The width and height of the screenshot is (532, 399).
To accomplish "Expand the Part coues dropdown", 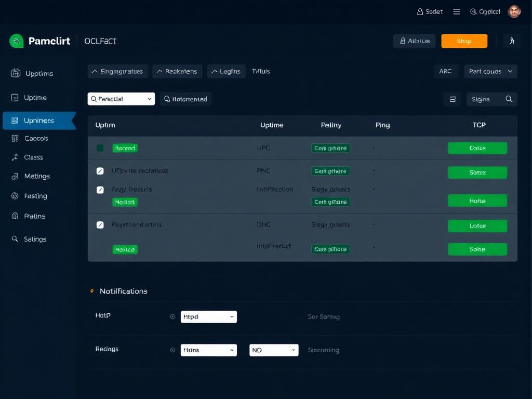I will pos(490,71).
